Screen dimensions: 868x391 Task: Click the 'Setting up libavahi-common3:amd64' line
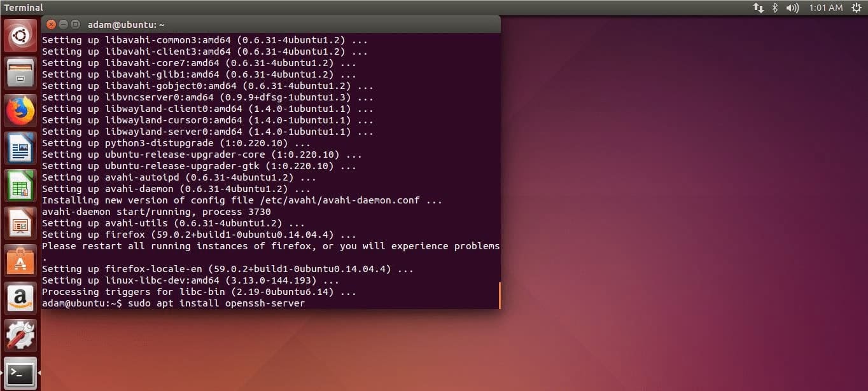pyautogui.click(x=204, y=40)
